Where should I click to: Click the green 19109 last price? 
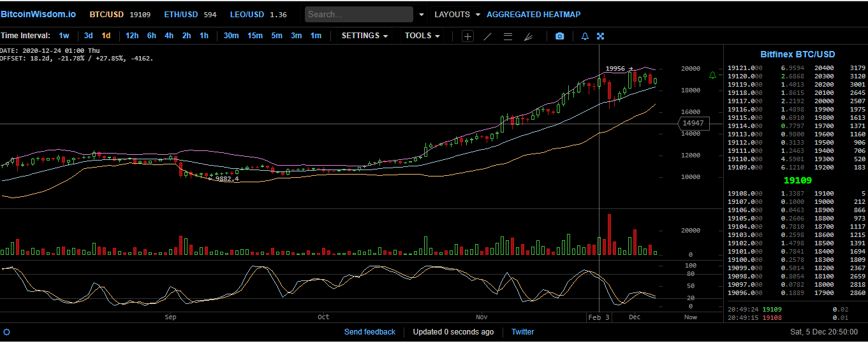pyautogui.click(x=797, y=180)
